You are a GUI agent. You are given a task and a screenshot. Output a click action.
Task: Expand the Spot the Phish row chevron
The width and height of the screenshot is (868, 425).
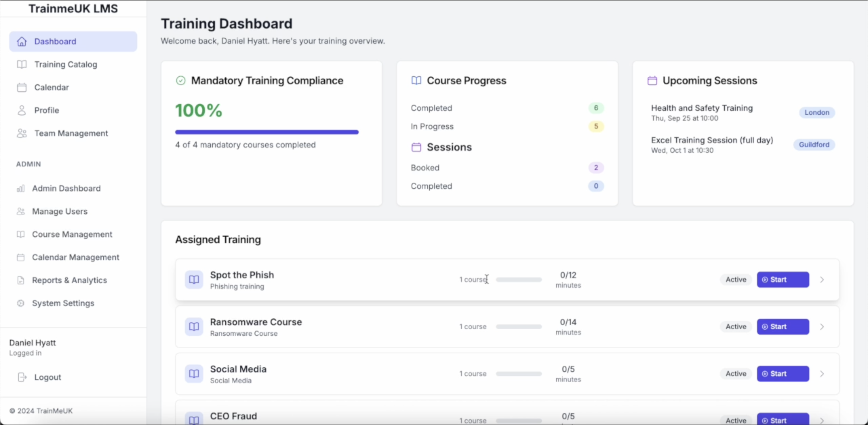(822, 279)
